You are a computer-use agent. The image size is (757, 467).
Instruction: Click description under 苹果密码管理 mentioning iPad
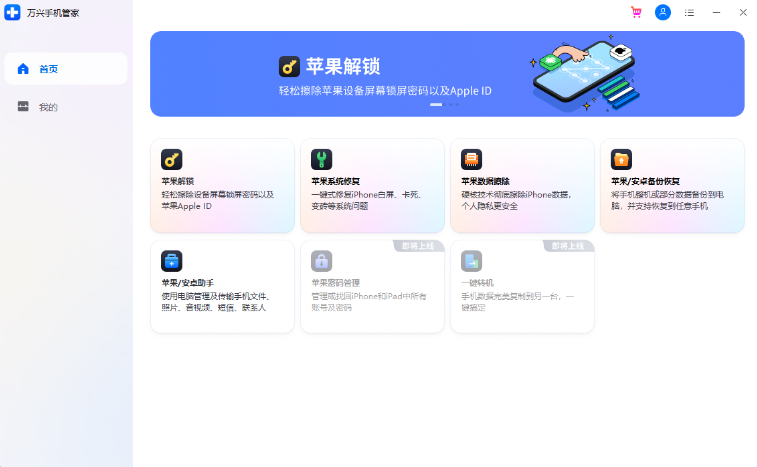point(369,302)
